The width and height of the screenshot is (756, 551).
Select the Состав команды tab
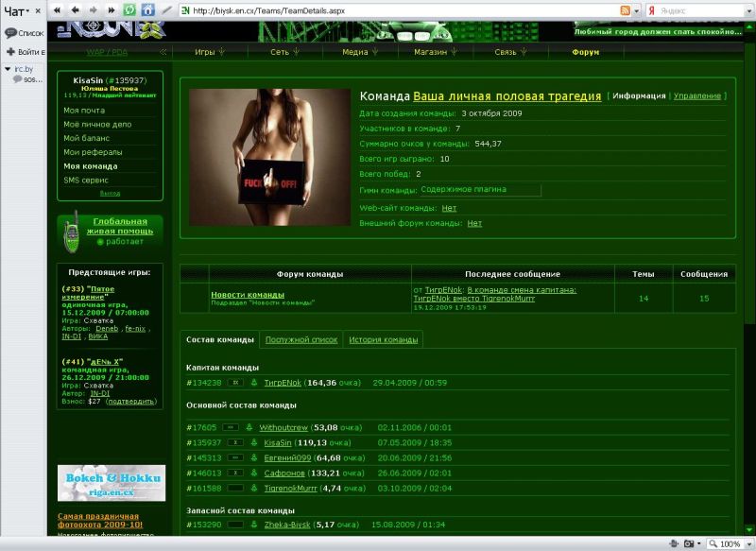pos(220,340)
